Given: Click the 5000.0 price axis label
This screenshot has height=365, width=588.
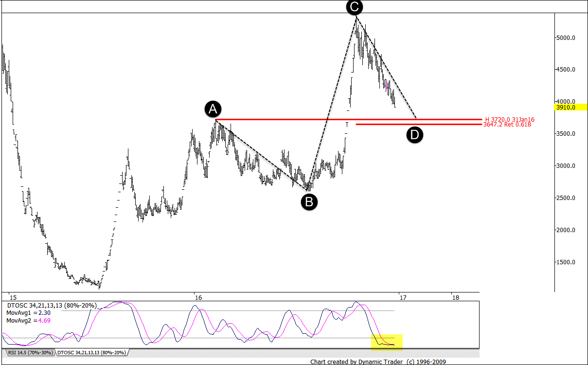Looking at the screenshot, I should tap(566, 38).
